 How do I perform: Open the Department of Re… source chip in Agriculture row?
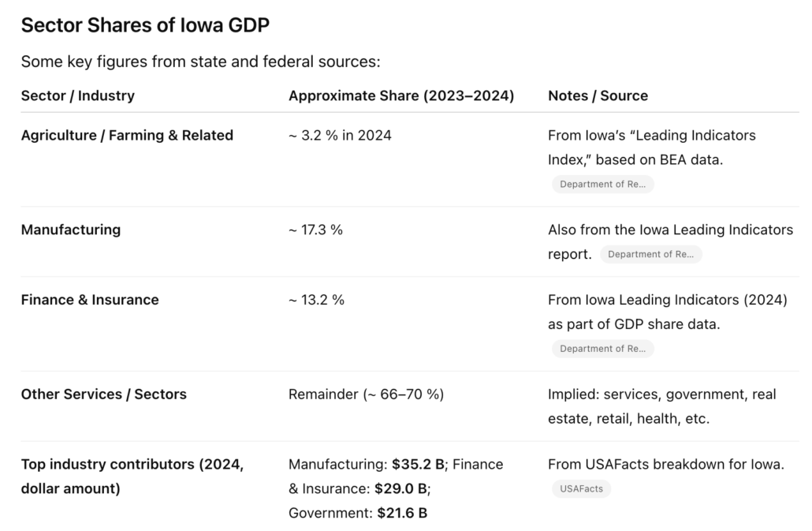pos(602,184)
